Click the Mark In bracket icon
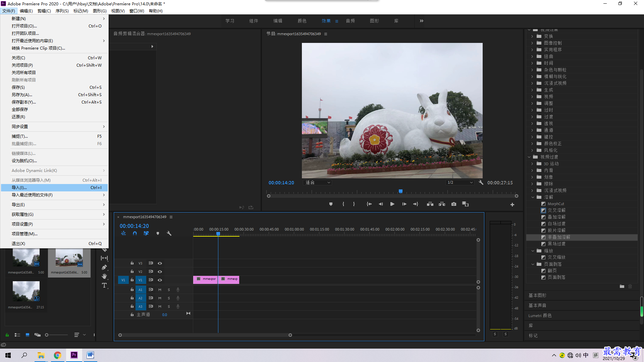This screenshot has height=362, width=644. (x=343, y=204)
